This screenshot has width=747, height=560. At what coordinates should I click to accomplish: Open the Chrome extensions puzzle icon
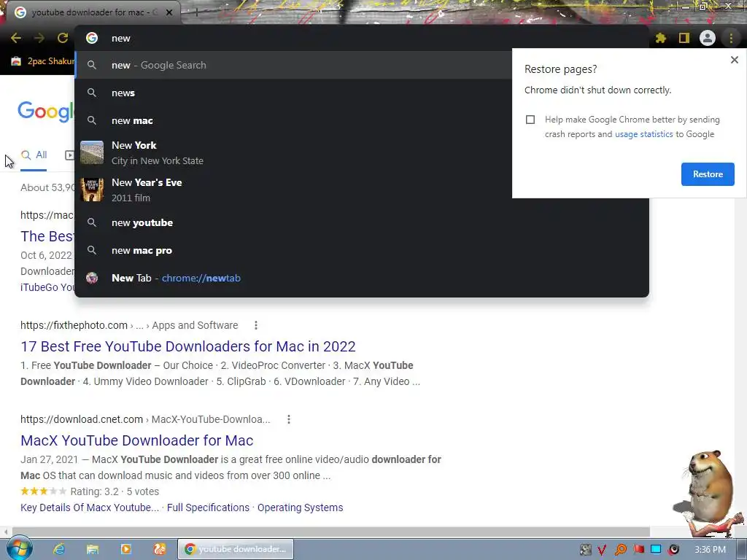(x=661, y=38)
